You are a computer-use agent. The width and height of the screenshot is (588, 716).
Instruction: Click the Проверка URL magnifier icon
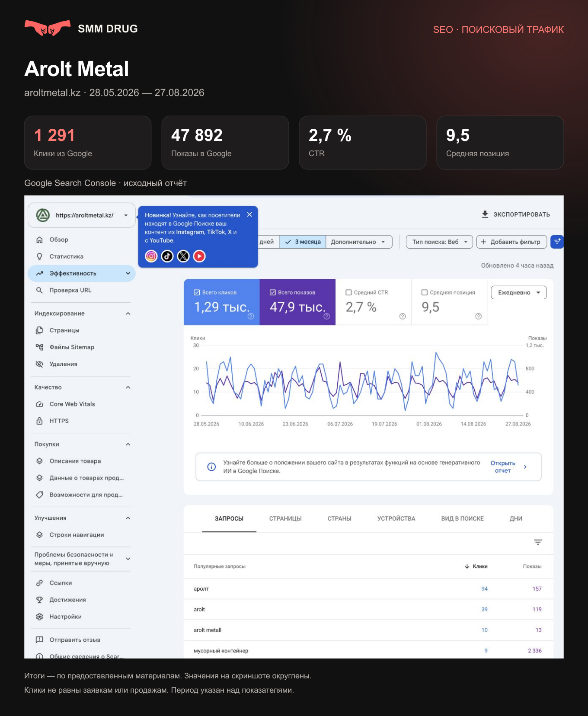[x=39, y=290]
